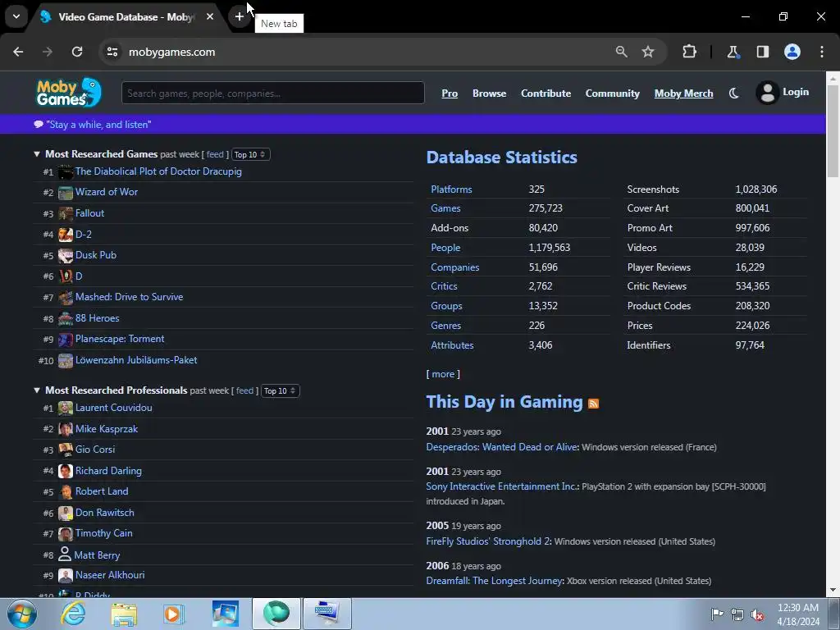
Task: Click the Companies statistics link
Action: pyautogui.click(x=454, y=267)
